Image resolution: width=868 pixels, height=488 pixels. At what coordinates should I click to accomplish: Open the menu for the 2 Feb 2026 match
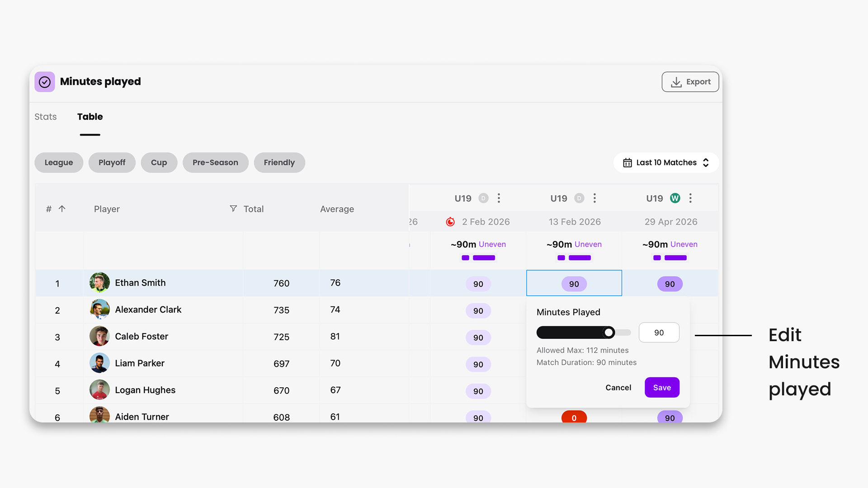click(x=499, y=198)
